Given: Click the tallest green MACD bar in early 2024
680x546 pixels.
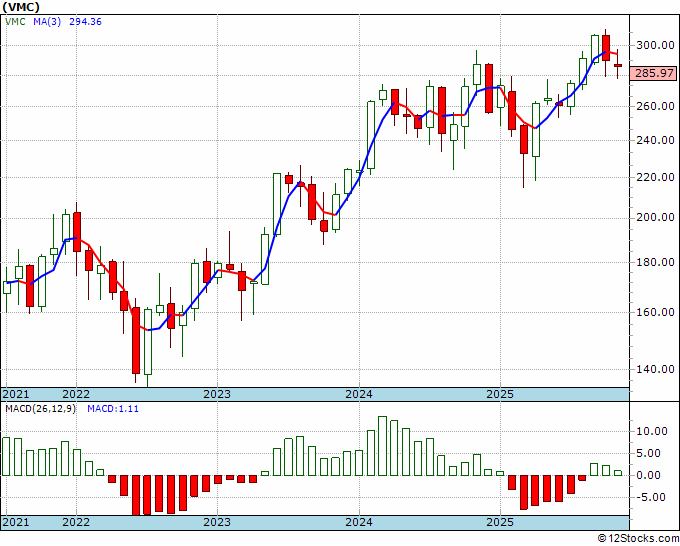Looking at the screenshot, I should coord(382,446).
